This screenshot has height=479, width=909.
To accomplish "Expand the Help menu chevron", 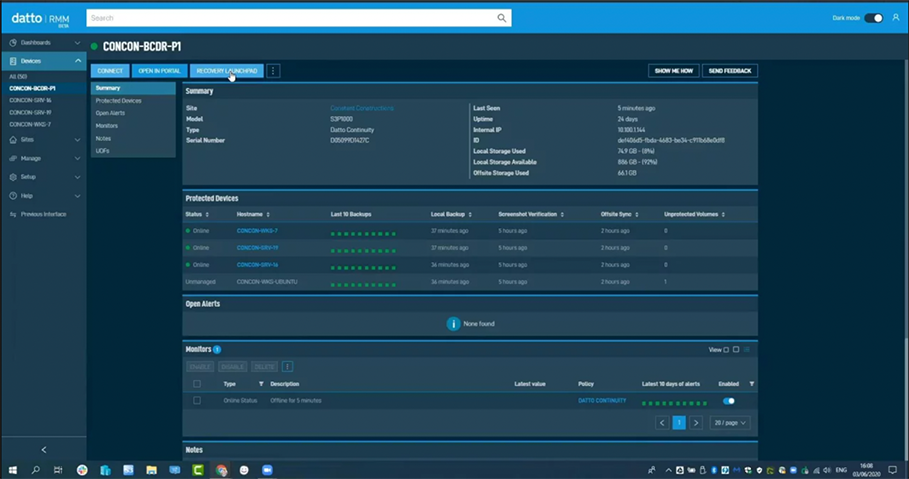I will coord(77,196).
